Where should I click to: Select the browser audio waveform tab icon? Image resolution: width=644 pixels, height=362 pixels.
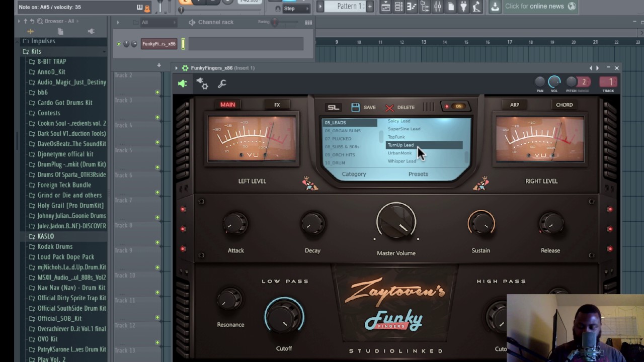pos(30,31)
